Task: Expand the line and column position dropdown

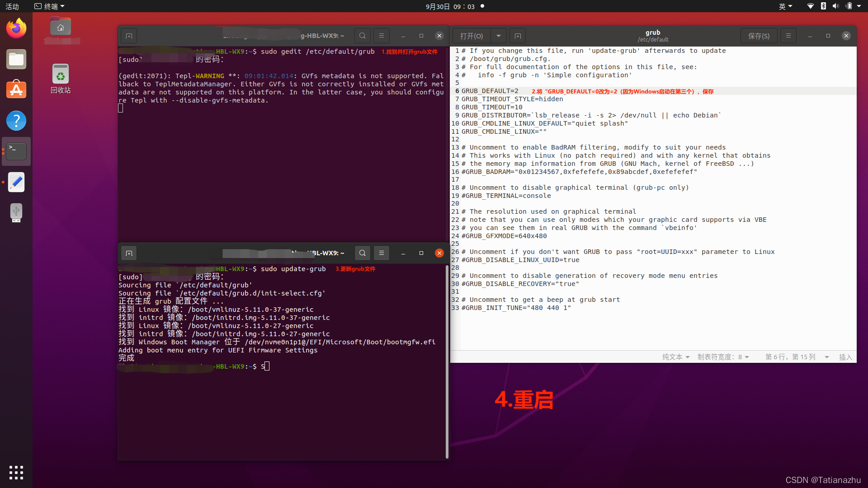Action: point(826,357)
